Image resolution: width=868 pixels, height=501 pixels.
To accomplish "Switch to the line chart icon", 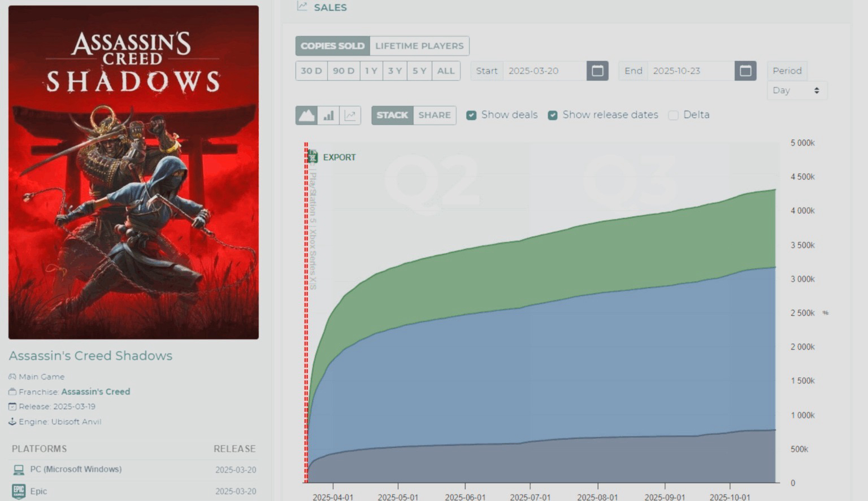I will pos(350,115).
